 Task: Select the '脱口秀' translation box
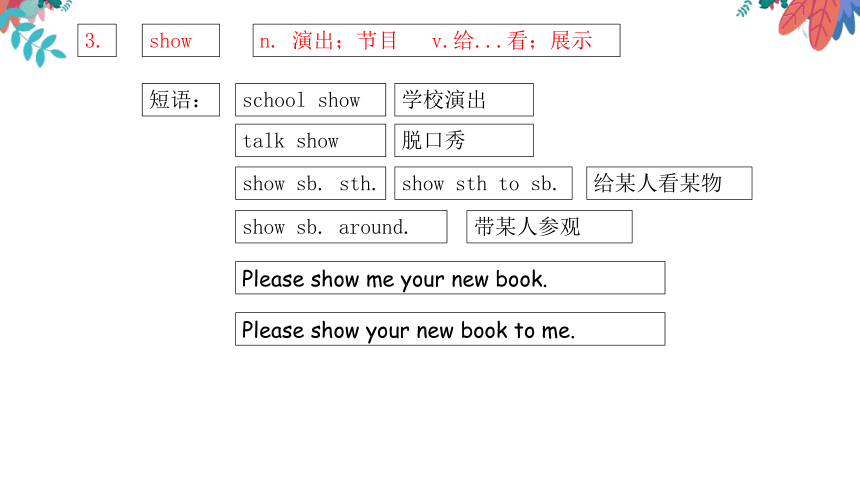coord(463,140)
